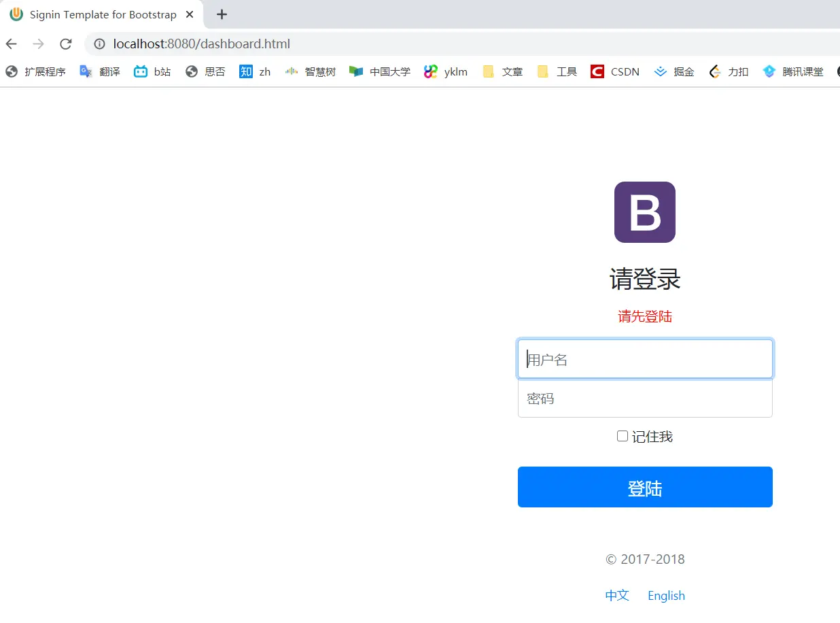The width and height of the screenshot is (840, 623).
Task: Open the 思否 bookmark
Action: (205, 71)
